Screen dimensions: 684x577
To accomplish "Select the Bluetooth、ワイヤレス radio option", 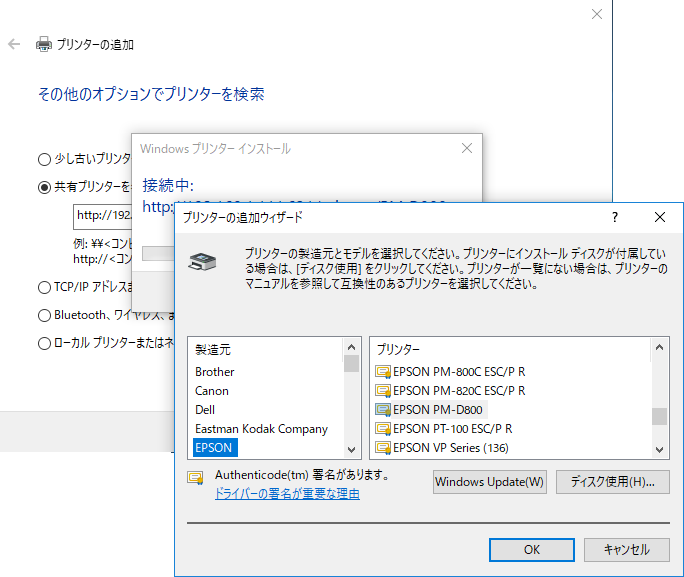I will pos(44,315).
